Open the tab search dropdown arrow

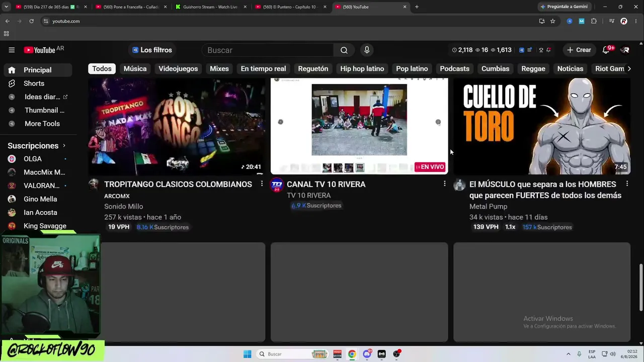(x=6, y=7)
